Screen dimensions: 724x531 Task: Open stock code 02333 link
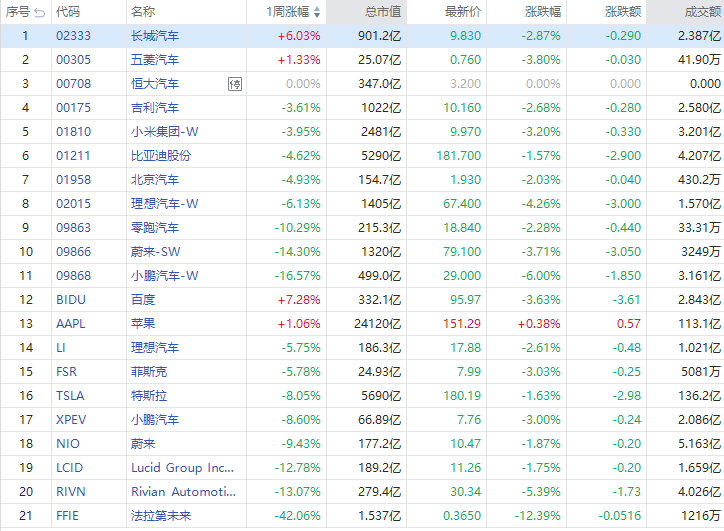(x=73, y=36)
